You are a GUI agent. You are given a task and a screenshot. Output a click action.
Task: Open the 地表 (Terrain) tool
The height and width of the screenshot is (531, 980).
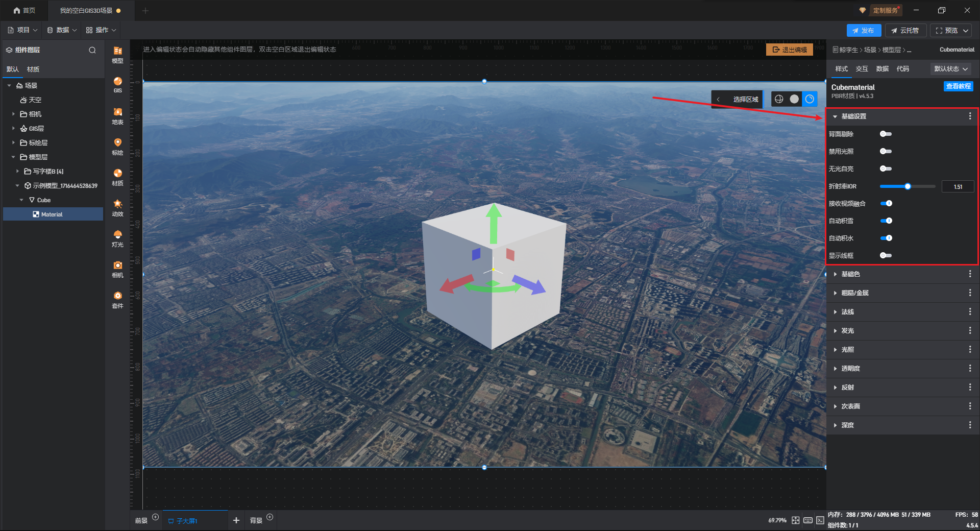117,116
